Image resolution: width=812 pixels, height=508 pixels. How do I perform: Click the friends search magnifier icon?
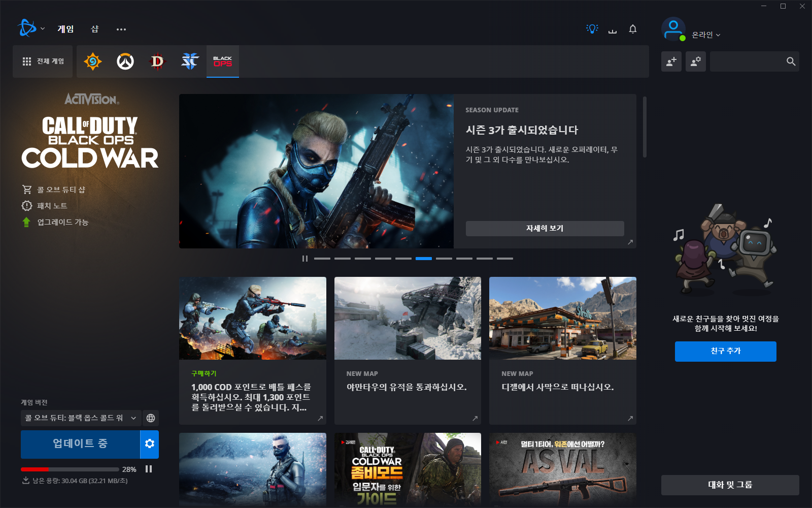pos(791,61)
